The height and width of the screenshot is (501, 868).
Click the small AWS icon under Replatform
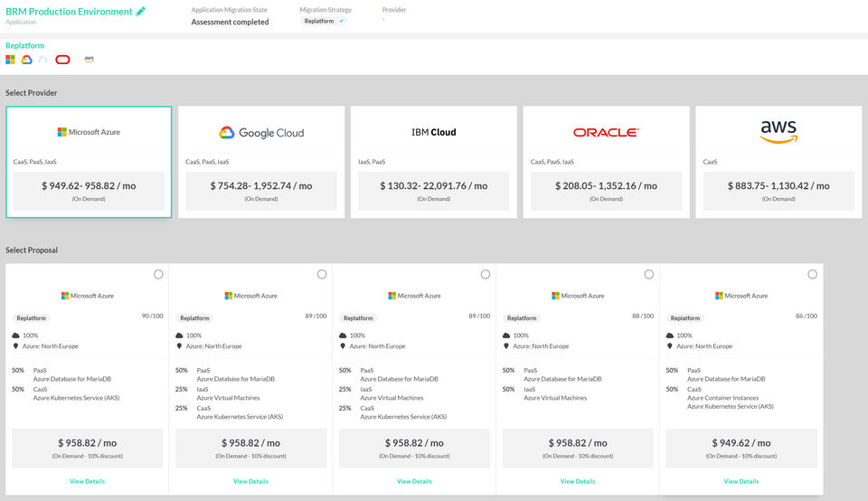pos(89,60)
